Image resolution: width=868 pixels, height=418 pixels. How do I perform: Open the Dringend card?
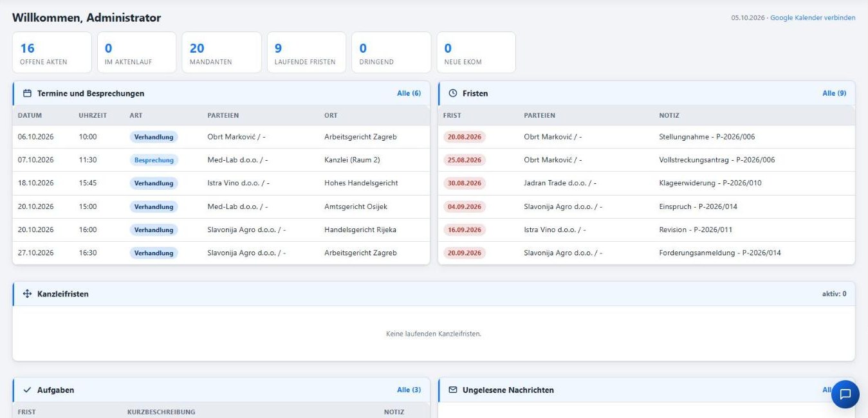[391, 53]
